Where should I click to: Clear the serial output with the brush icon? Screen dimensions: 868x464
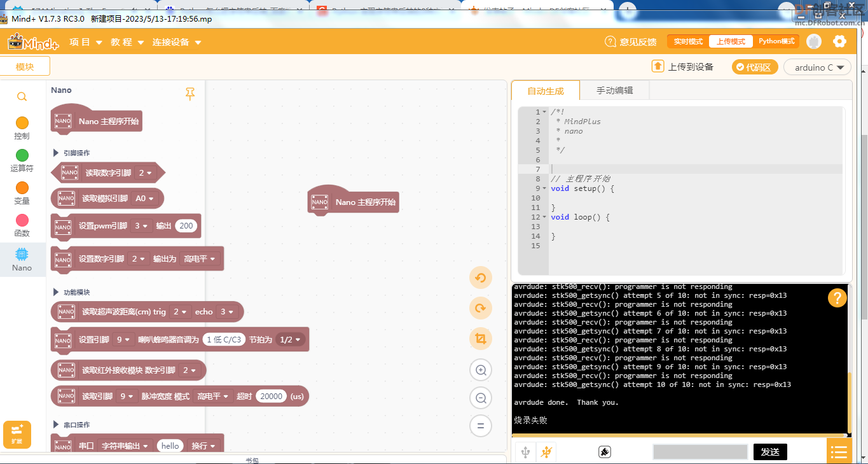coord(605,452)
